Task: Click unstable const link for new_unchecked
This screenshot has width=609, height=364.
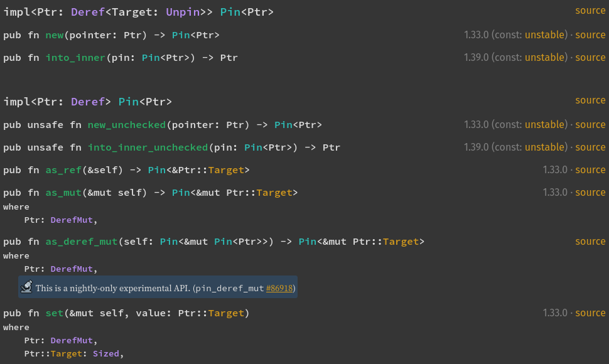Action: [544, 124]
